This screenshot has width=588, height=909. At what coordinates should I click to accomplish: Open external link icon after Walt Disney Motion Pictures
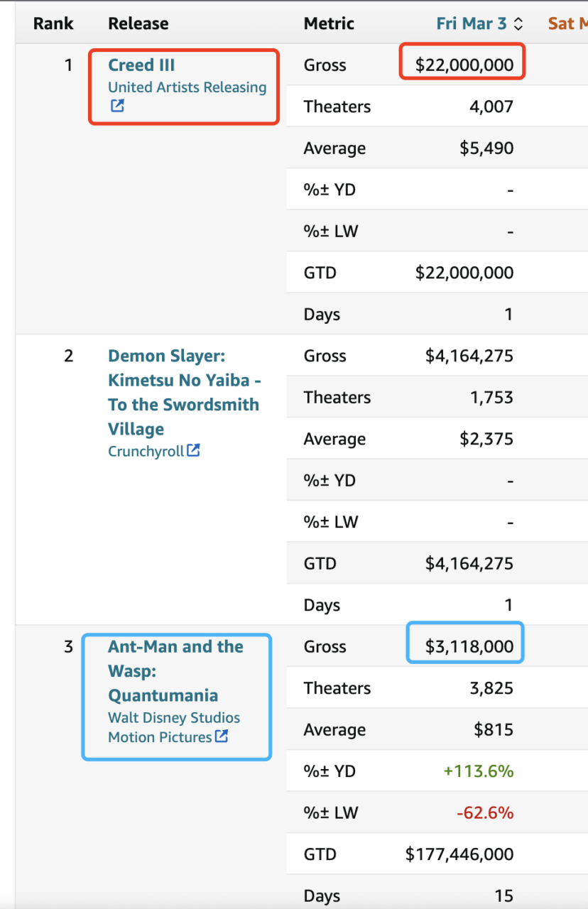tap(222, 736)
